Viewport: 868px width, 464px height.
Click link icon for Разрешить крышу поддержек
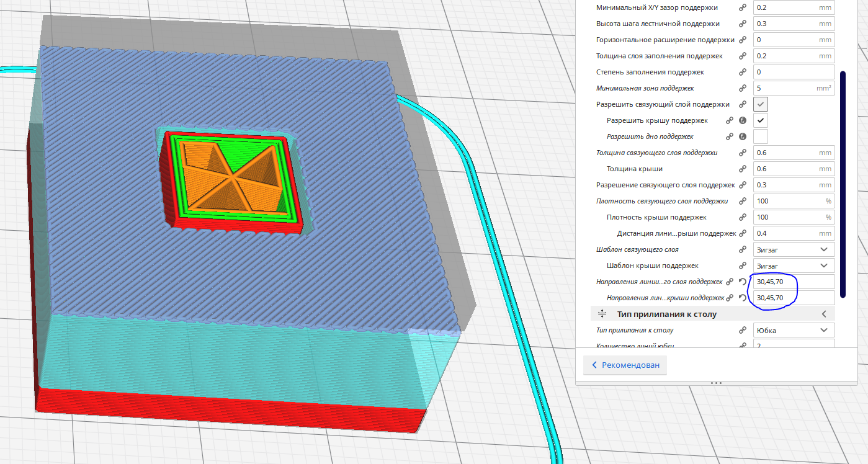pos(730,120)
